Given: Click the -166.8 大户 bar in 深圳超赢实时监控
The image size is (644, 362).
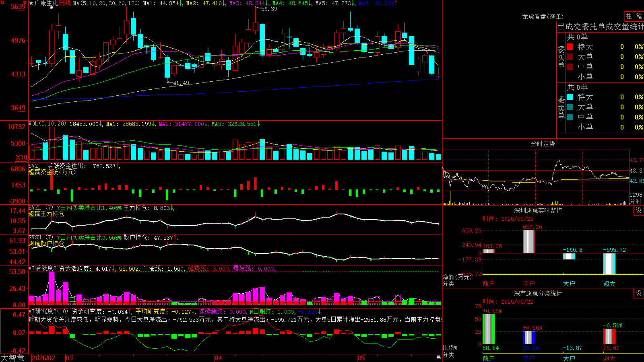Looking at the screenshot, I should click(569, 256).
